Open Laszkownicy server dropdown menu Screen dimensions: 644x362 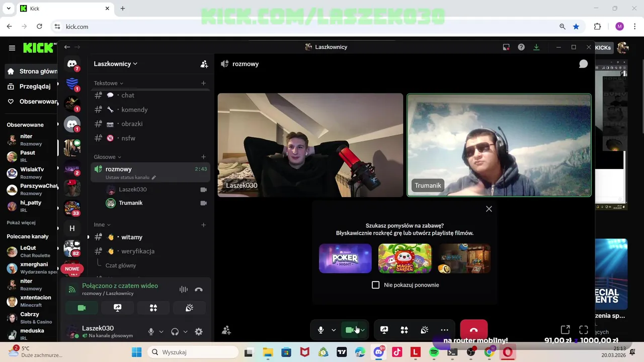(116, 64)
